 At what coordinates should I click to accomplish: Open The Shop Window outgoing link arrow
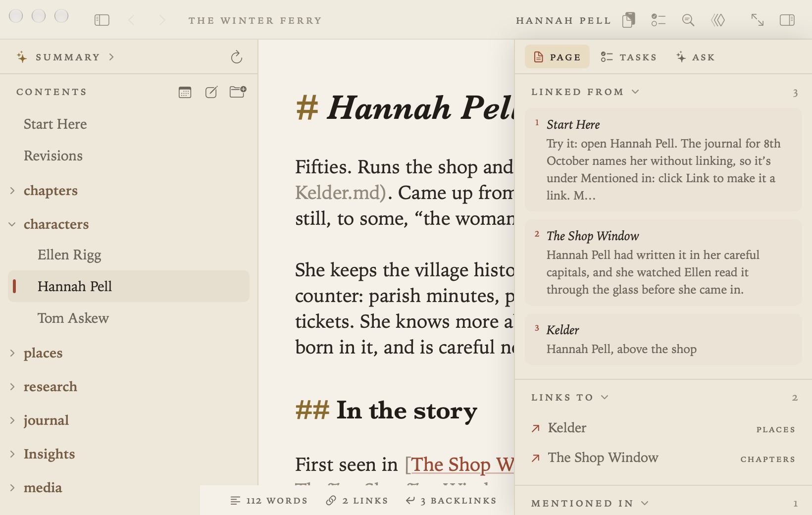pos(535,458)
